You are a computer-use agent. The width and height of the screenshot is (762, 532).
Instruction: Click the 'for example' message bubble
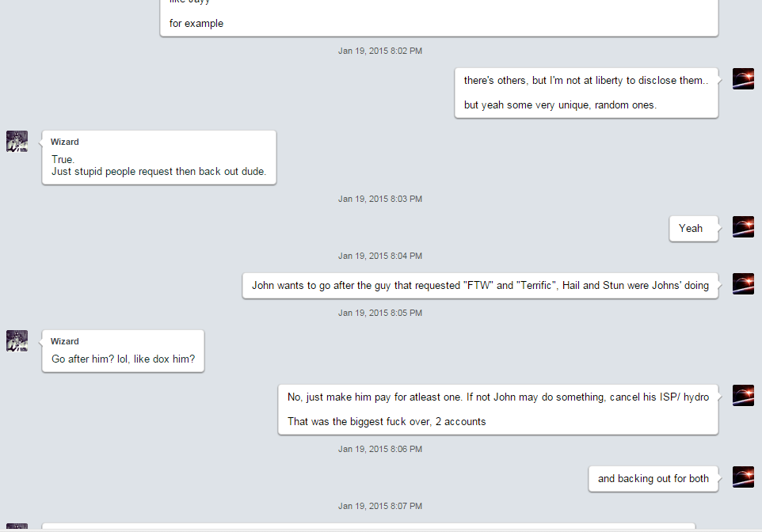pos(439,18)
